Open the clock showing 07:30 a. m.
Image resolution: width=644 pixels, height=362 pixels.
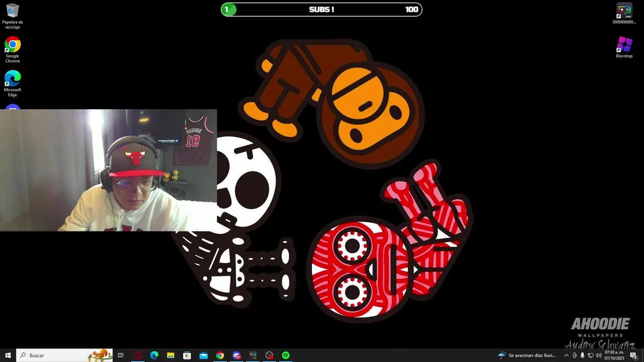tap(614, 355)
